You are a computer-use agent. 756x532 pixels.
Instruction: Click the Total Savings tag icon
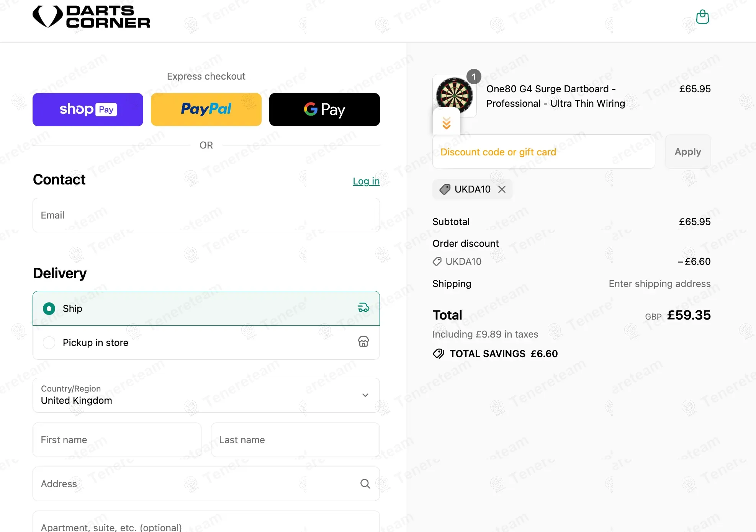[439, 354]
